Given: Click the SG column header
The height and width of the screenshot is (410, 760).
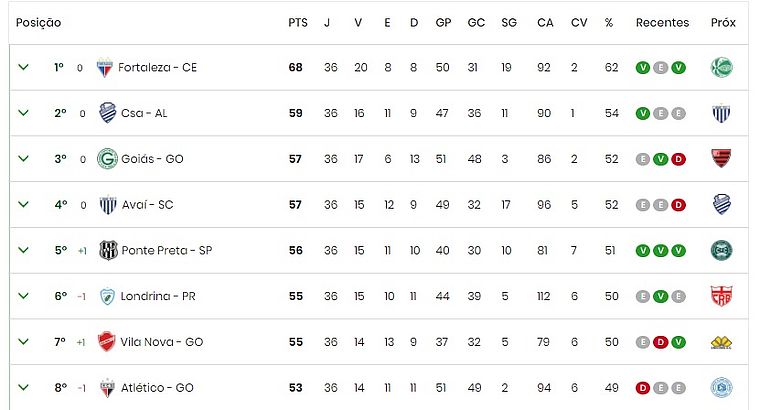Looking at the screenshot, I should [x=508, y=22].
